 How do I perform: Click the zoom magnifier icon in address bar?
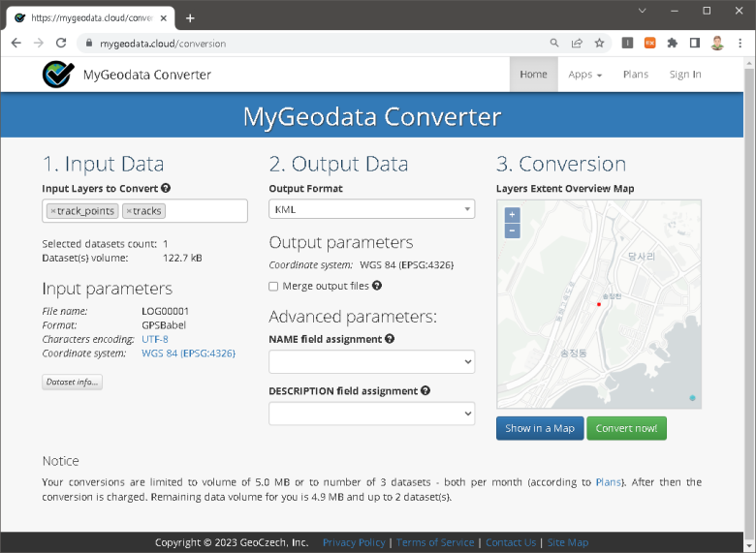pos(554,43)
